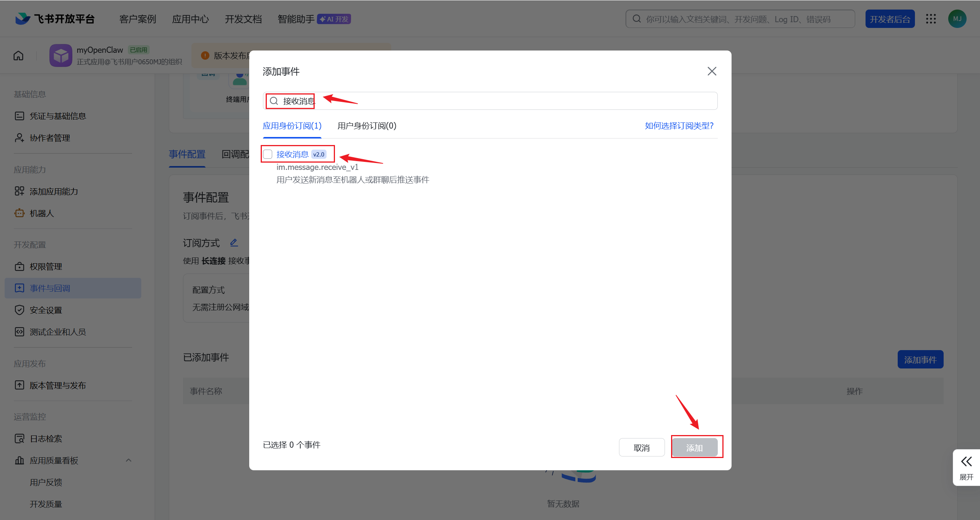Screen dimensions: 980x520
Task: Open the nine-dot apps grid icon
Action: 931,19
